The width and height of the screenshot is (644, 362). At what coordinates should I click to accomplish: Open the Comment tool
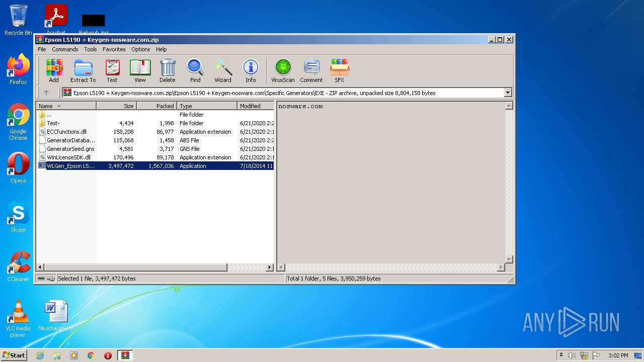(x=311, y=71)
